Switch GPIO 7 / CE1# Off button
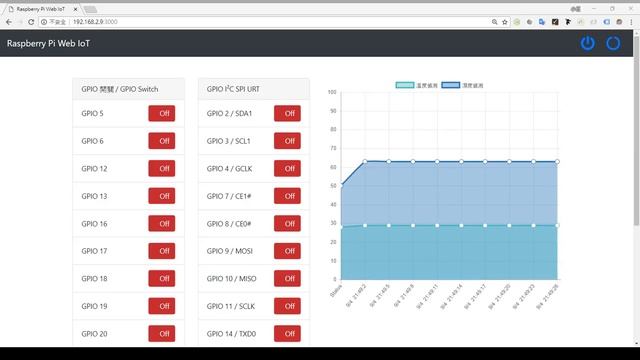 287,196
